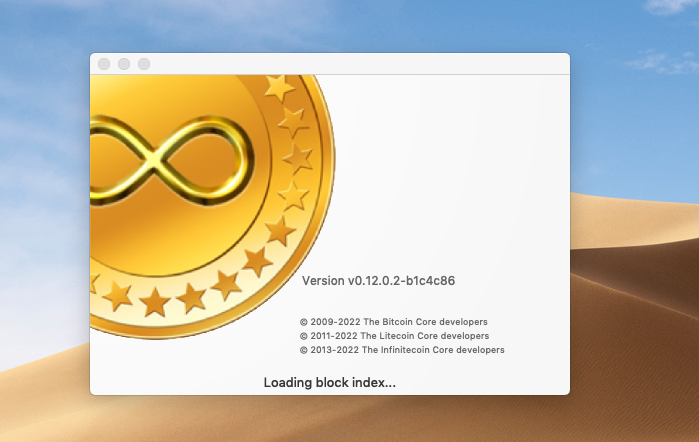Click the Bitcoin Core developers copyright line

(394, 322)
